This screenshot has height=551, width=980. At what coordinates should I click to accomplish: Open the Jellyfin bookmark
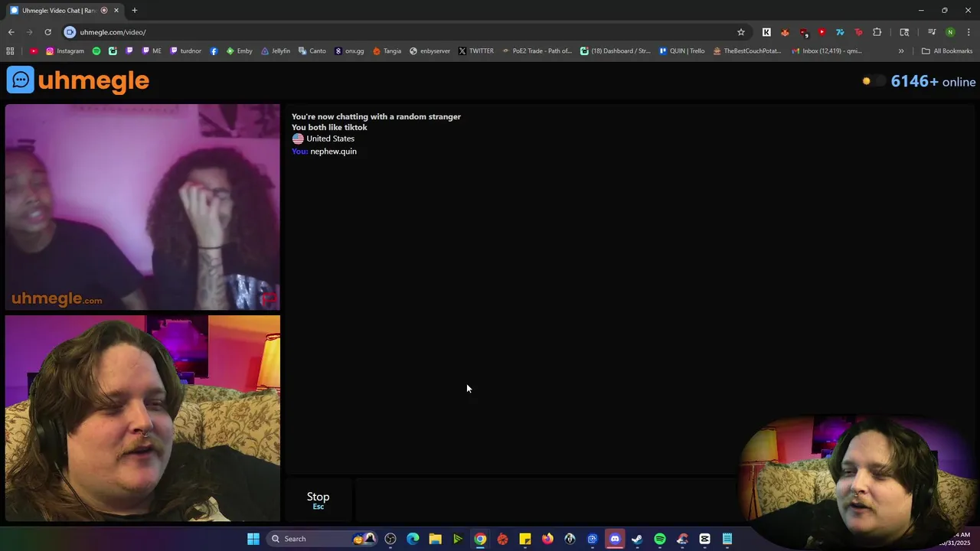[276, 51]
